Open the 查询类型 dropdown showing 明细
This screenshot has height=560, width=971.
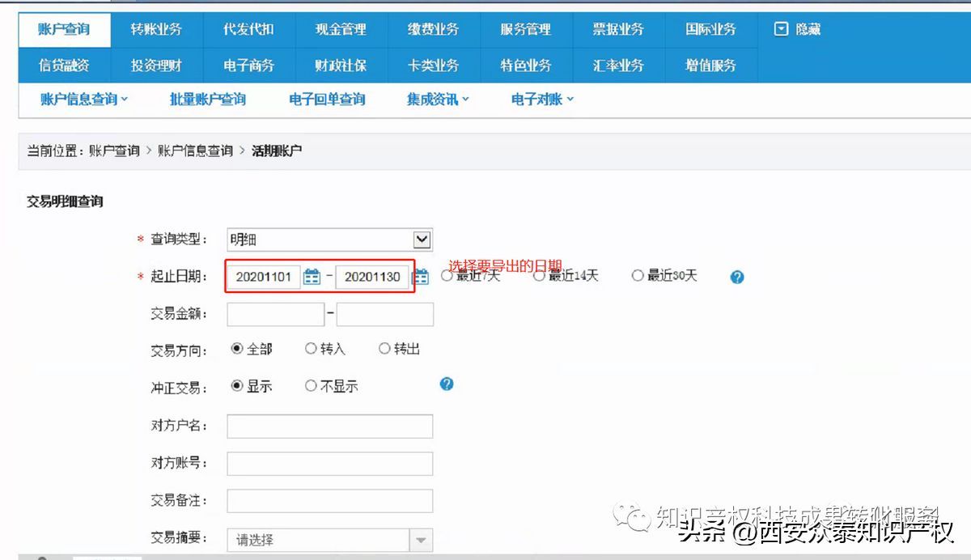pos(422,240)
